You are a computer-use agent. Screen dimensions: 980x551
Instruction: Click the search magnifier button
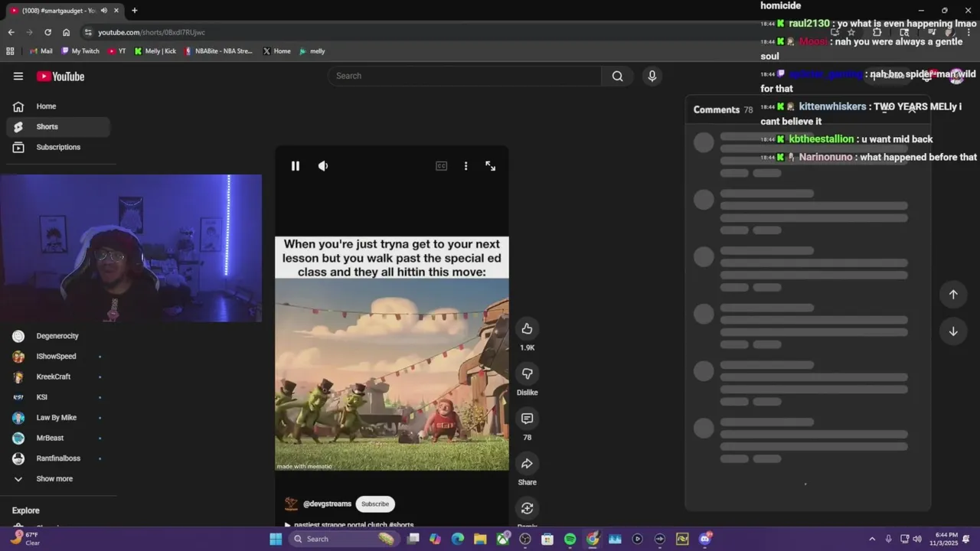617,76
